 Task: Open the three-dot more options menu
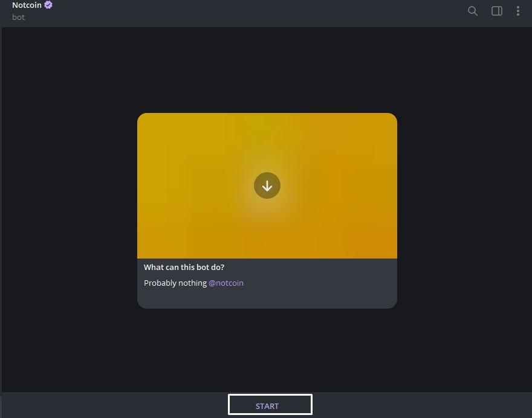coord(517,11)
